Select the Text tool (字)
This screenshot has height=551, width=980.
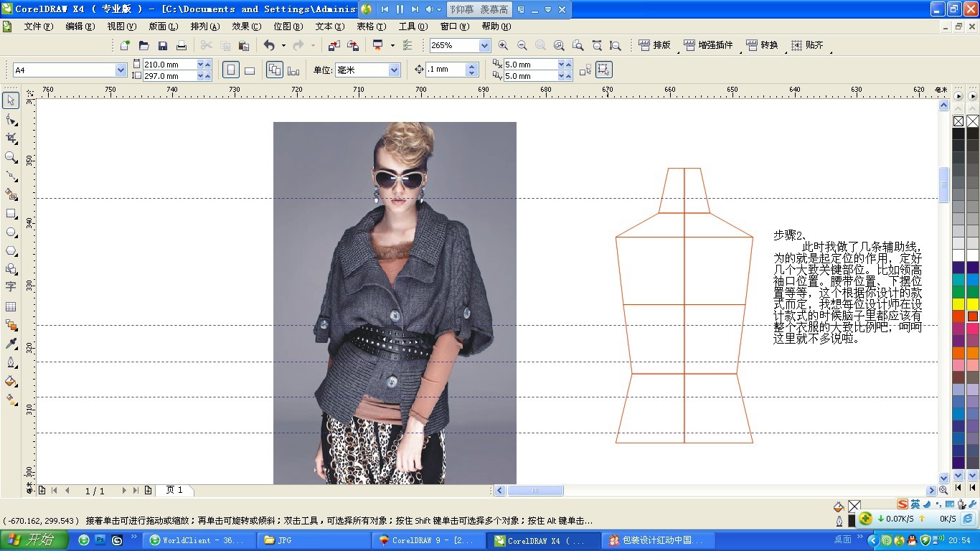(x=11, y=287)
